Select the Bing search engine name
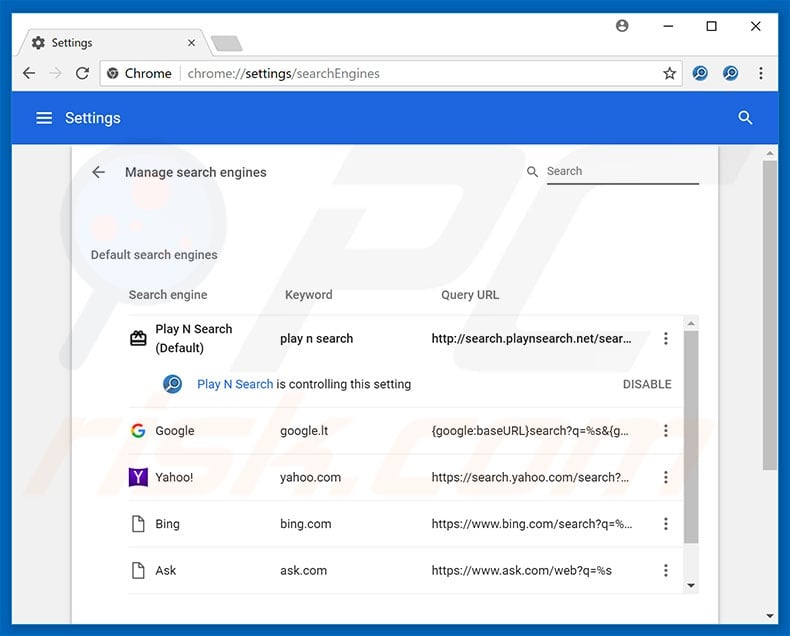The width and height of the screenshot is (790, 636). click(167, 524)
